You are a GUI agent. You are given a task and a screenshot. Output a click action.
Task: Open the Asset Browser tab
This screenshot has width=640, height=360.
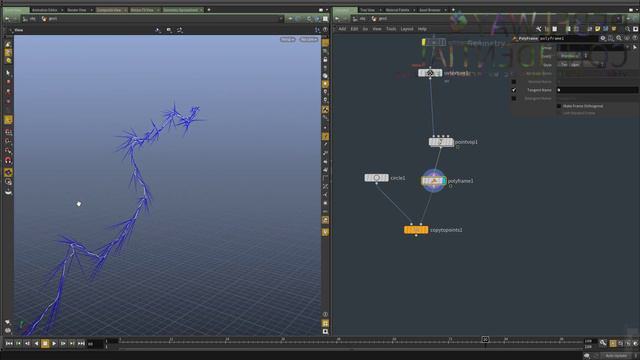pos(430,10)
